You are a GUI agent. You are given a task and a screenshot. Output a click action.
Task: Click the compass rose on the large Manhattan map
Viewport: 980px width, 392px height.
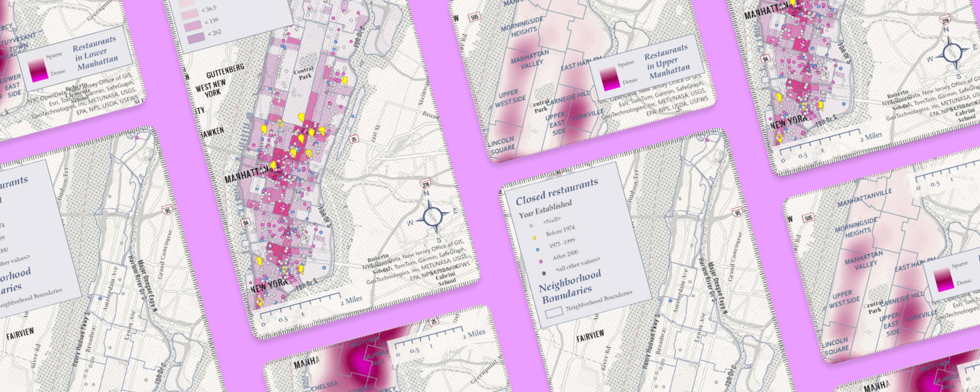point(434,216)
